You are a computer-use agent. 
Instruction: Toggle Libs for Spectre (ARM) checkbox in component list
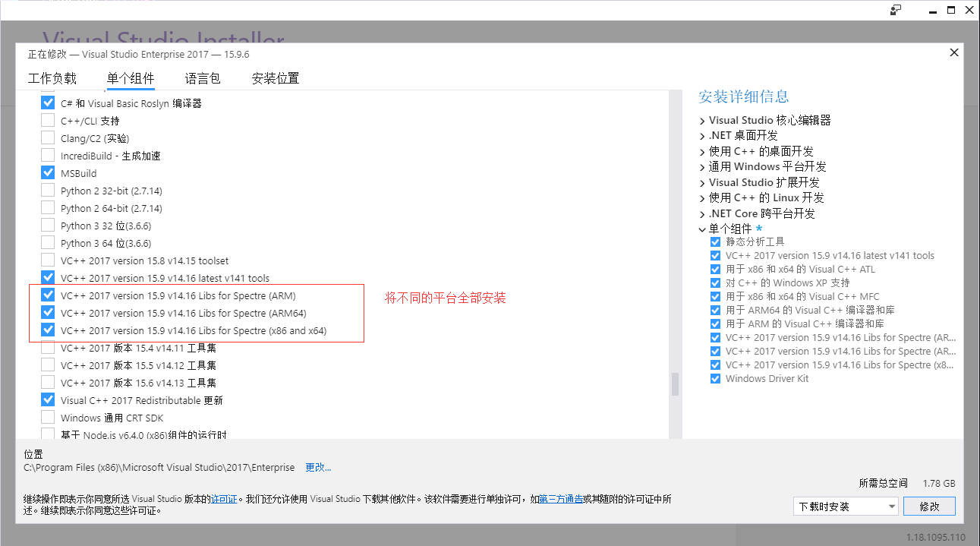point(48,295)
